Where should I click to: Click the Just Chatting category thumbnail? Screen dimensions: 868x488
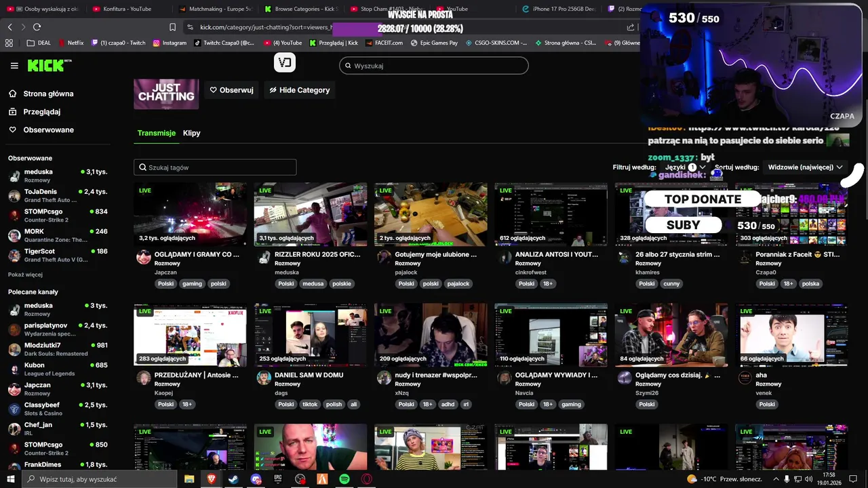tap(166, 94)
